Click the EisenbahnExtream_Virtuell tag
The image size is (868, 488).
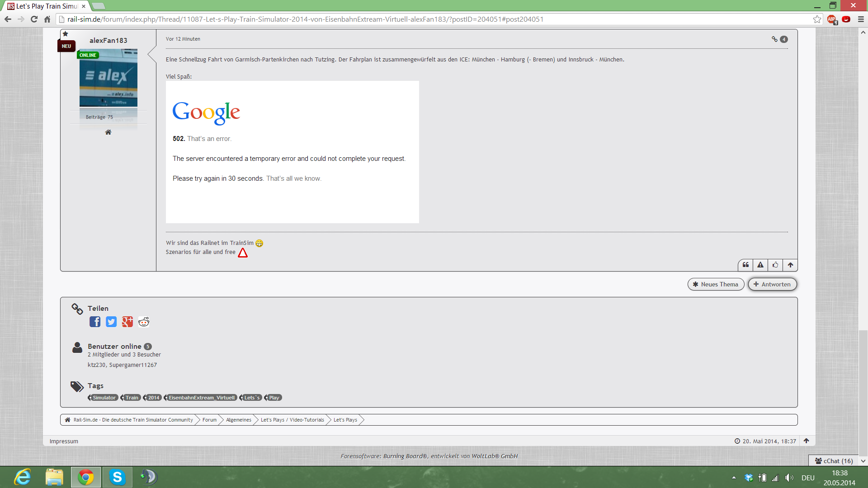point(202,398)
